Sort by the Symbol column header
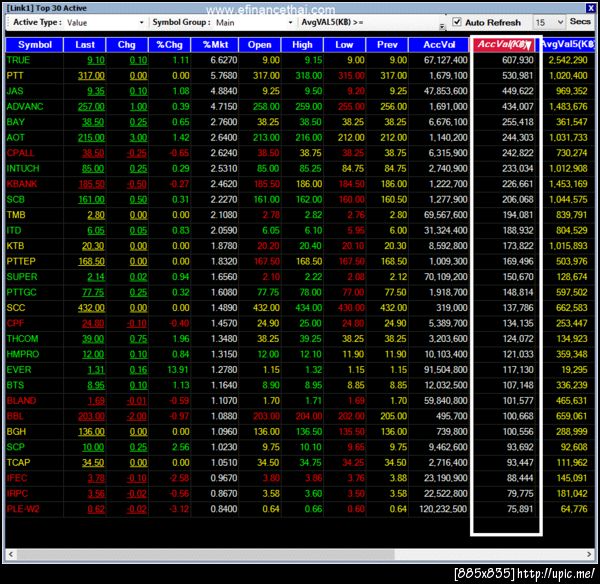 click(34, 45)
